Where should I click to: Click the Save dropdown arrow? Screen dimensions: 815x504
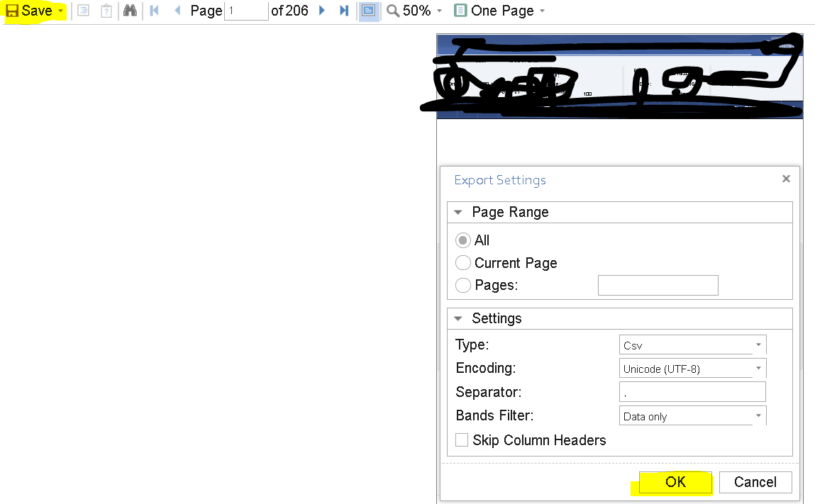(61, 11)
